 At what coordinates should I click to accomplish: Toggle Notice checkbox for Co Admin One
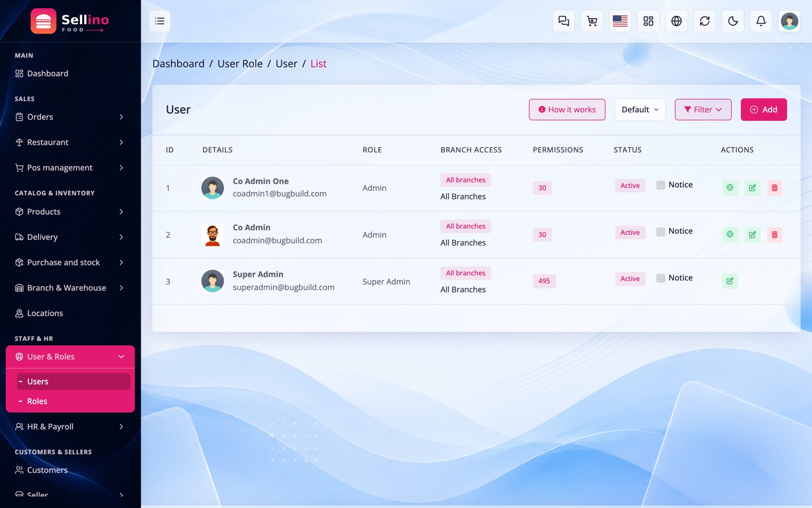coord(660,185)
